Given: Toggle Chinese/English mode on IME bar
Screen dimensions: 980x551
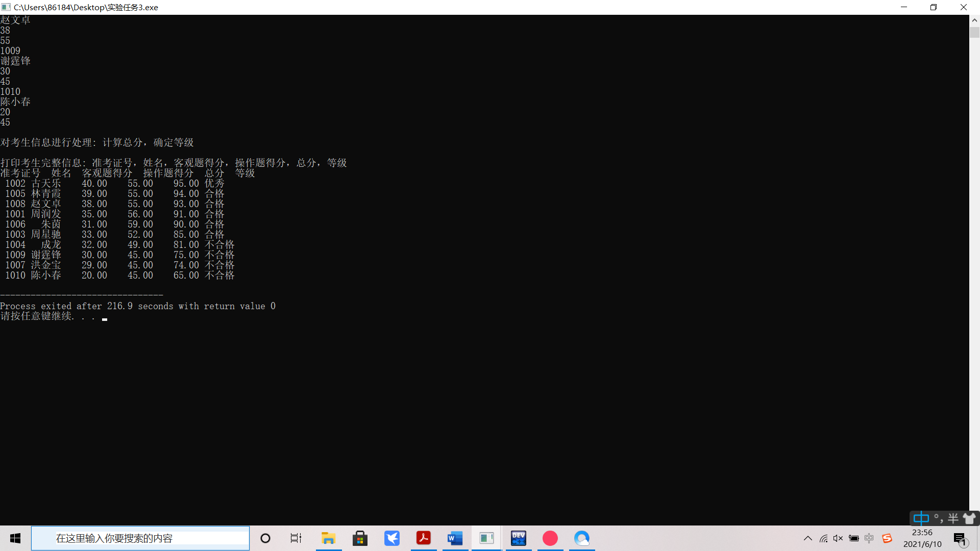Looking at the screenshot, I should (x=921, y=518).
